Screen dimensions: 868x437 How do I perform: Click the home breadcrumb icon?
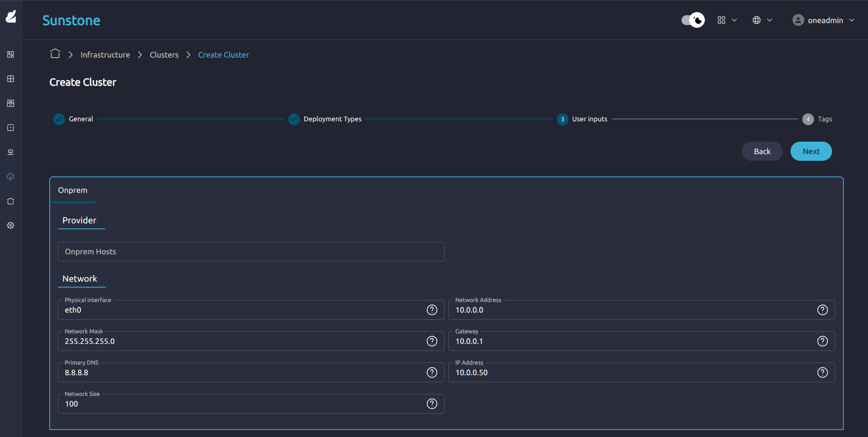55,54
